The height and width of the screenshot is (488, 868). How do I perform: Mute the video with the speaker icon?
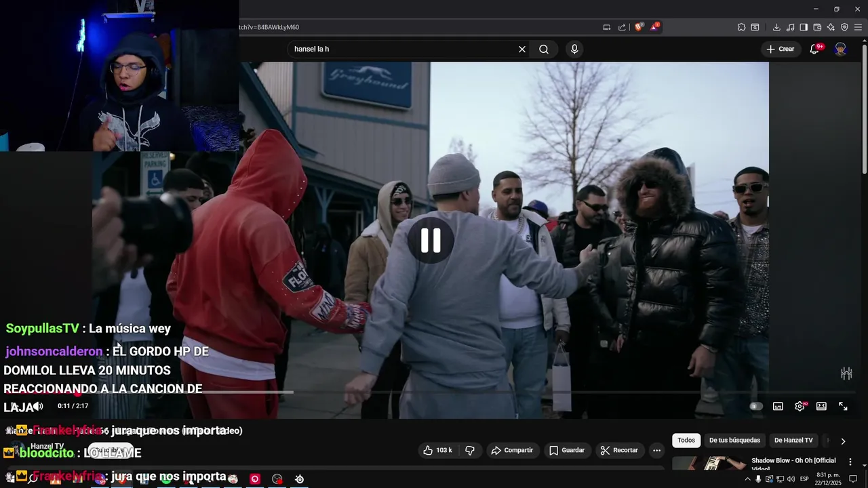[38, 406]
